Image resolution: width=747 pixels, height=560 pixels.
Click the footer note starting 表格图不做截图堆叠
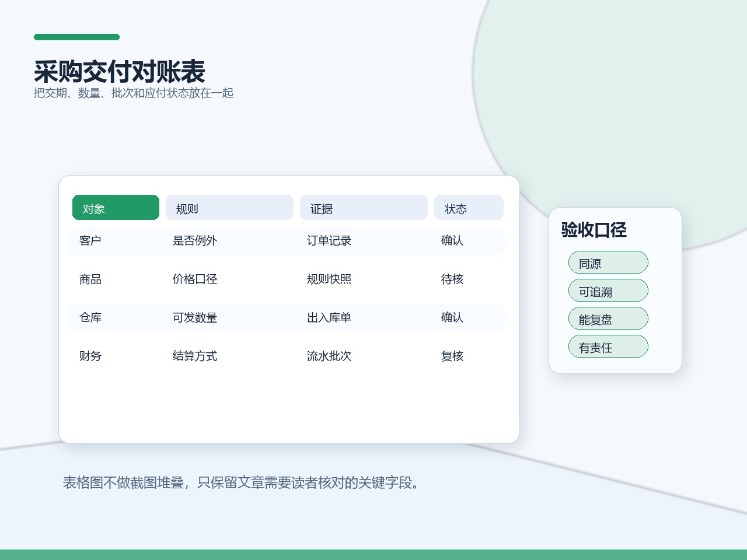pyautogui.click(x=242, y=483)
